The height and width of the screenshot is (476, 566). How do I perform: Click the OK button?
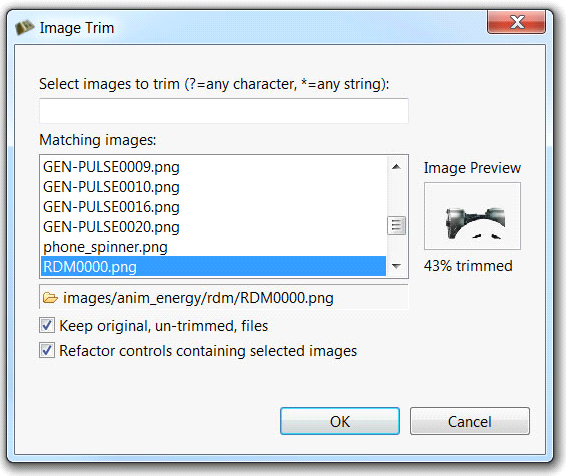pos(340,421)
